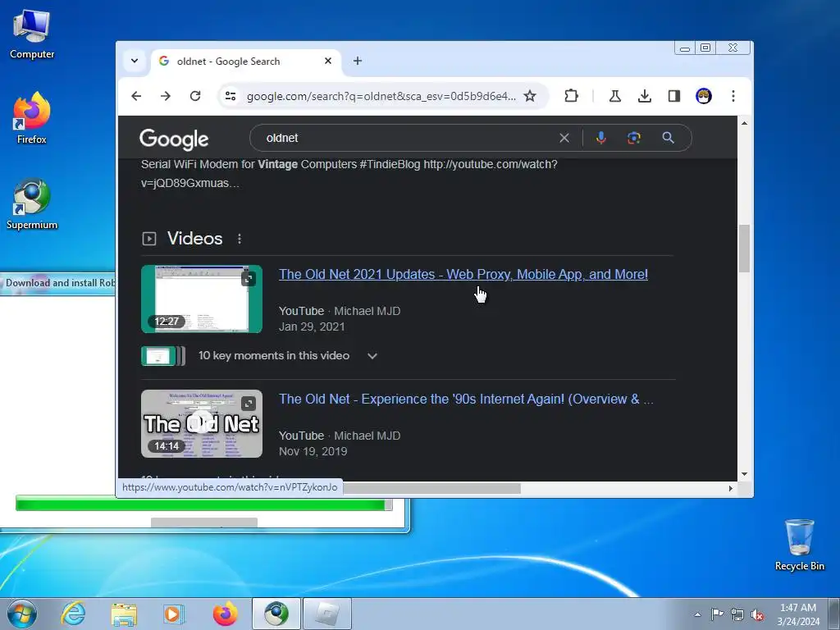Click the Google logo

(174, 139)
